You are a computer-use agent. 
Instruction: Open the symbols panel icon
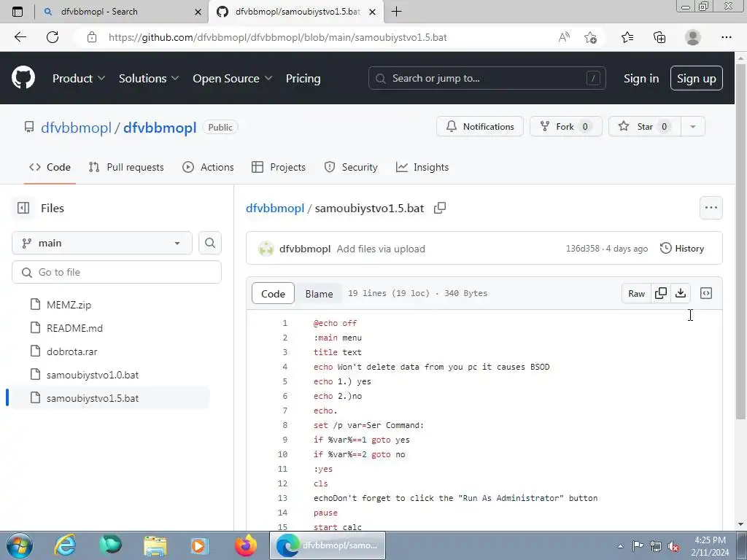tap(706, 293)
